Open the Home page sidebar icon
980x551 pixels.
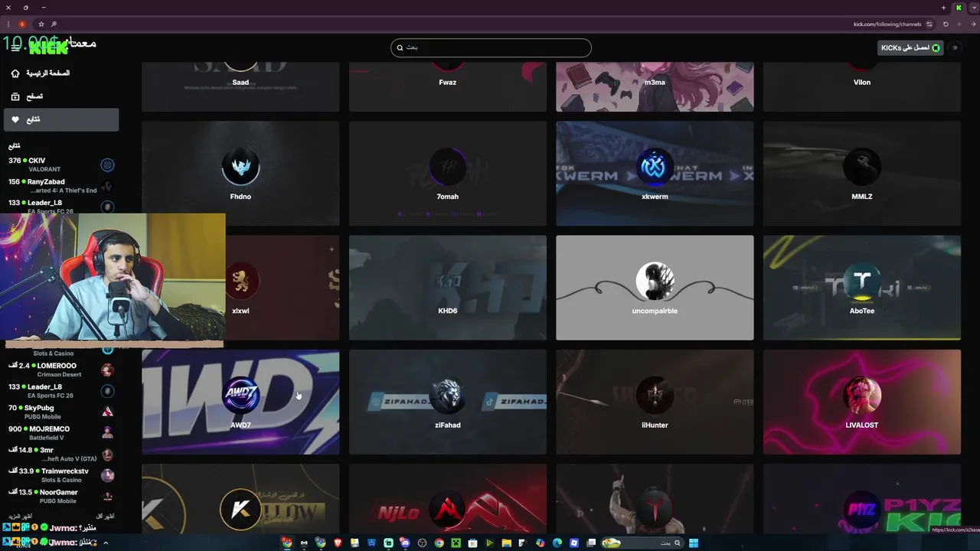coord(15,73)
